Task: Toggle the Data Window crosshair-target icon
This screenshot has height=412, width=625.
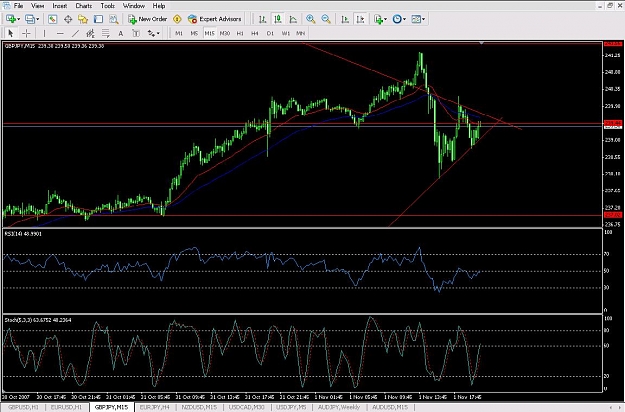Action: (68, 19)
